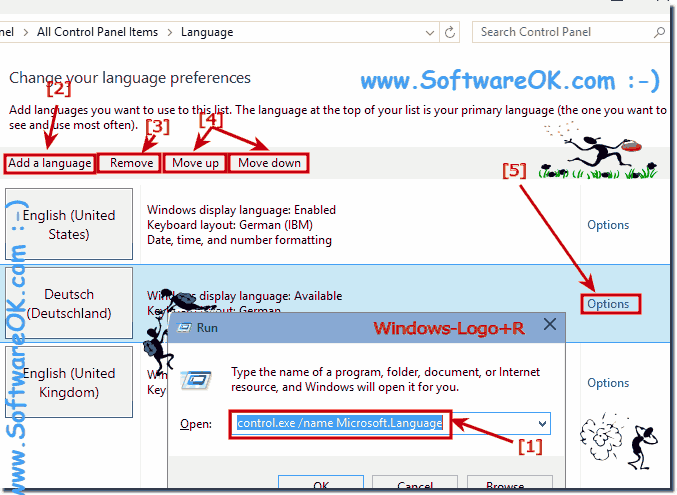
Task: Expand the address bar history dropdown
Action: [430, 33]
